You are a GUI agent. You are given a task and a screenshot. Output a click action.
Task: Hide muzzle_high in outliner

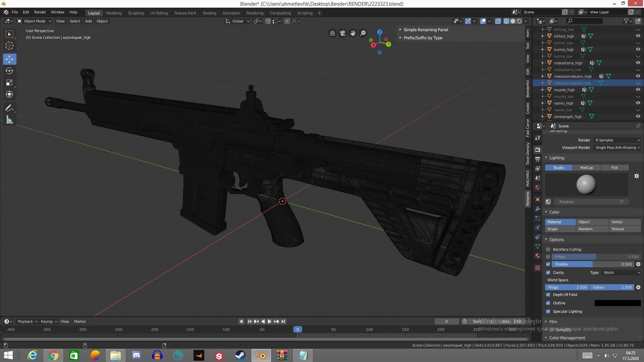coord(638,90)
